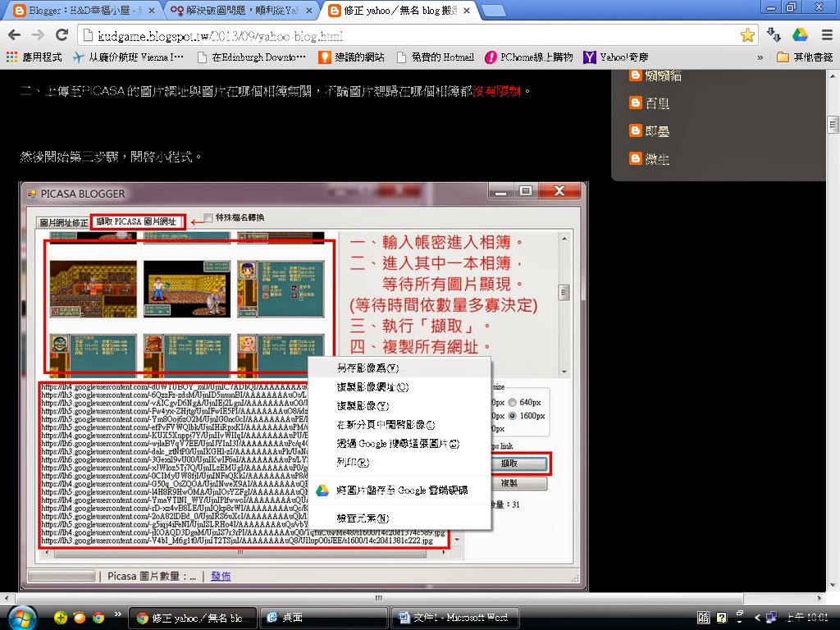Click the page horizontal scrollbar thumb
This screenshot has height=630, width=840.
click(x=378, y=598)
